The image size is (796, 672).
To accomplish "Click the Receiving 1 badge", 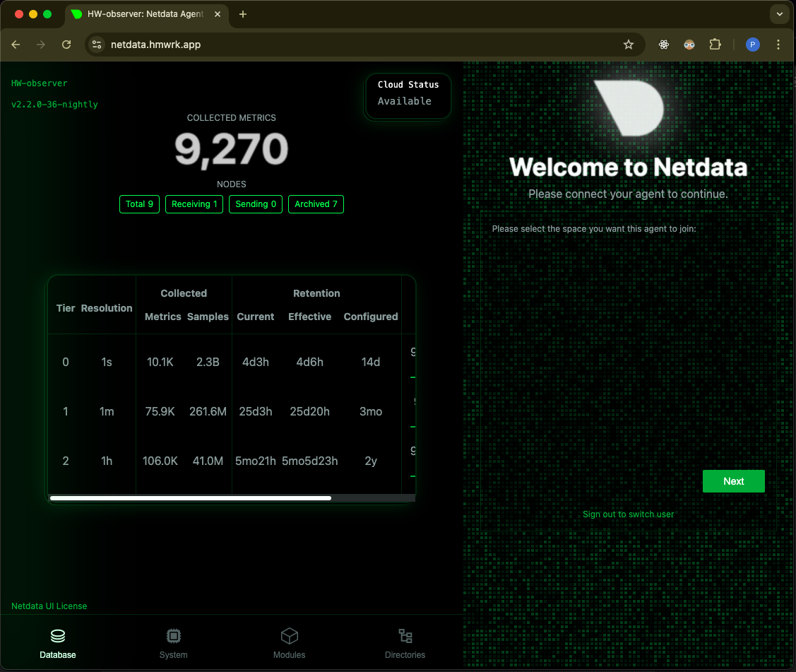I will [194, 204].
